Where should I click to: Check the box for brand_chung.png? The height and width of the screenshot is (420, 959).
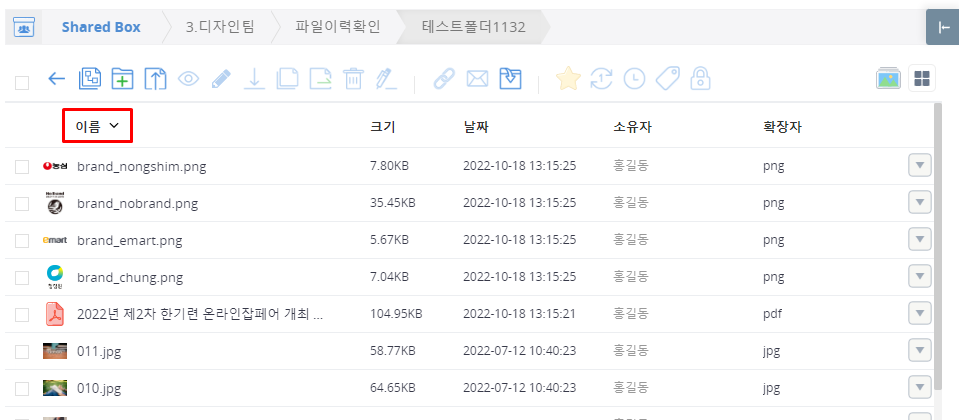click(x=22, y=278)
